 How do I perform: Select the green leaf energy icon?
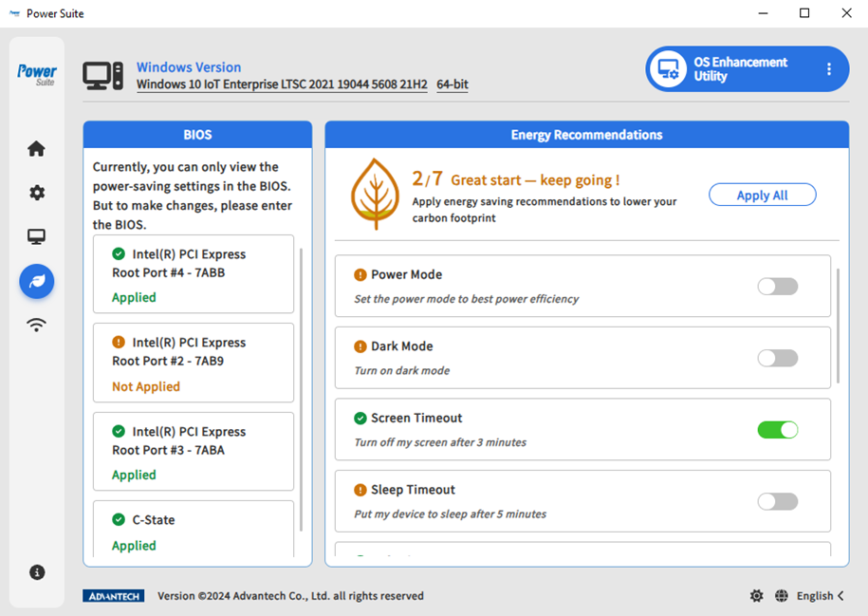36,281
